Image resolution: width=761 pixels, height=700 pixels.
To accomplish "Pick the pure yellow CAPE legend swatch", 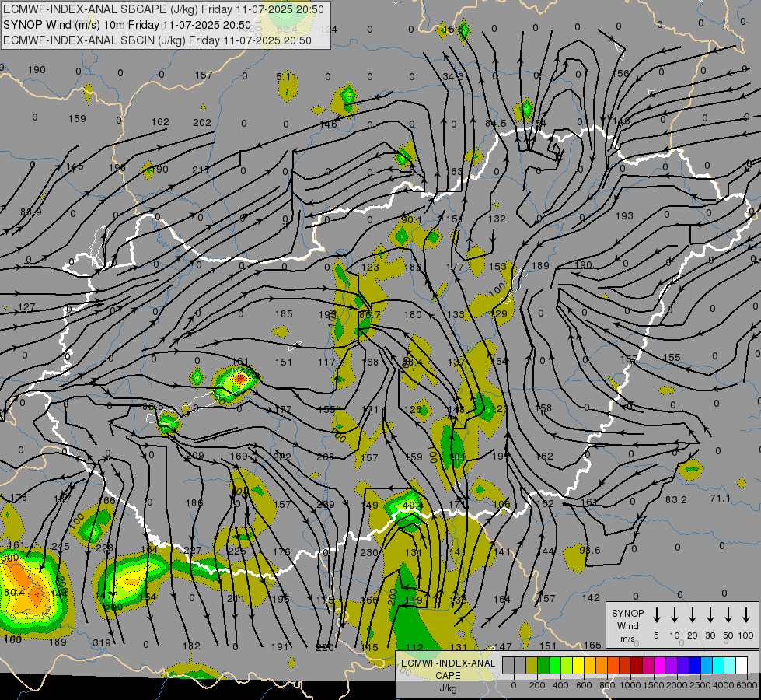I will pyautogui.click(x=578, y=666).
